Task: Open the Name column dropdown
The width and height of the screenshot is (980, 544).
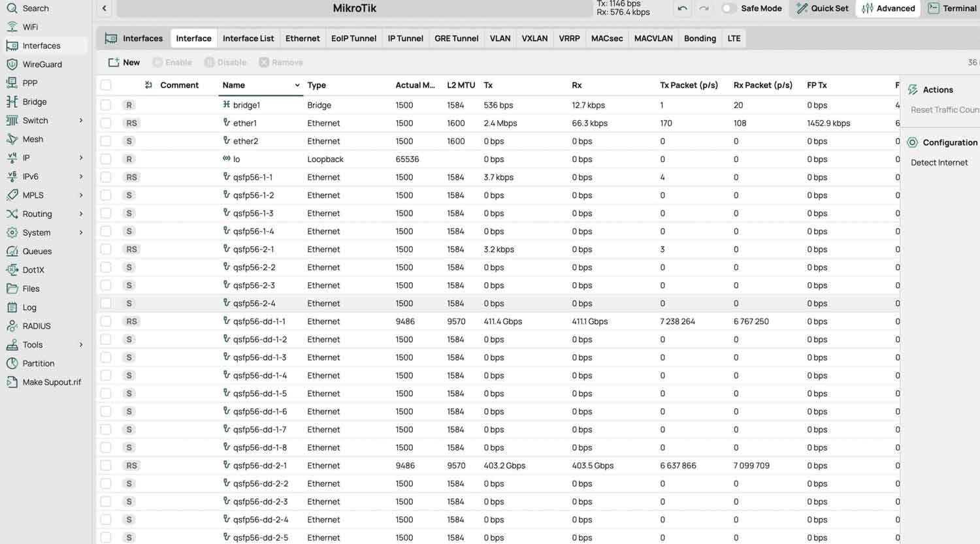Action: click(x=297, y=85)
